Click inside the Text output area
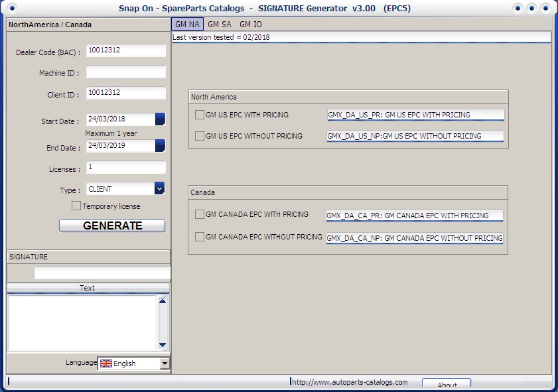This screenshot has width=558, height=392. tap(82, 323)
